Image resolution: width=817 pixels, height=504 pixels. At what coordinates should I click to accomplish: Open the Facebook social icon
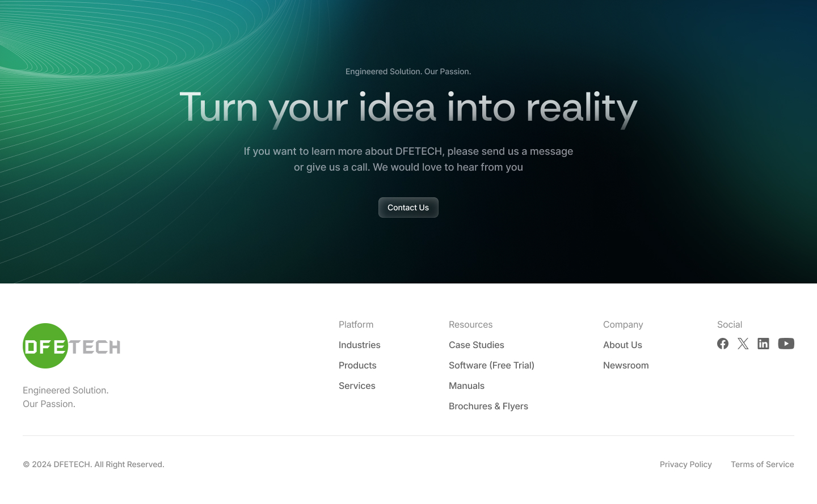tap(723, 344)
